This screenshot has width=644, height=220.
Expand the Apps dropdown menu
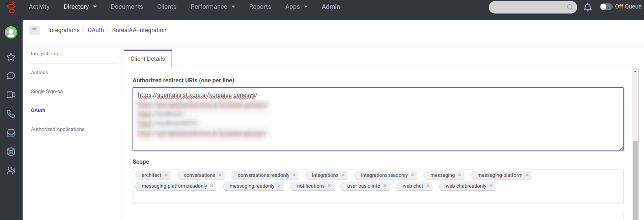click(x=296, y=7)
